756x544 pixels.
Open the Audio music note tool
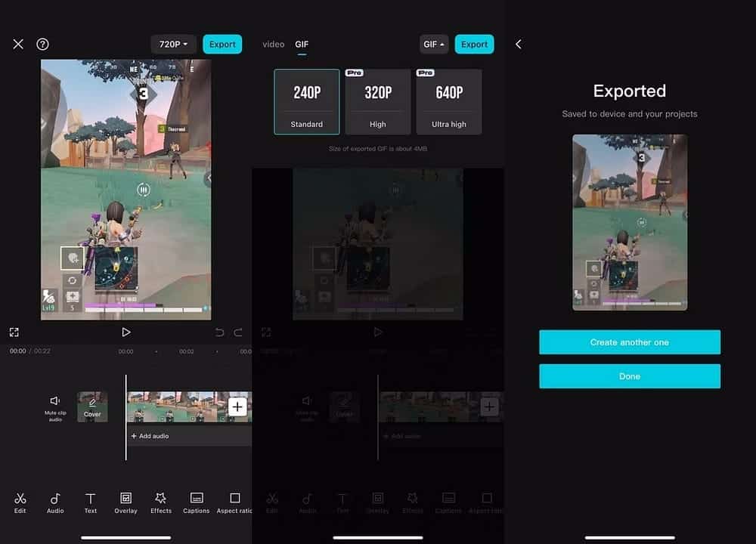pyautogui.click(x=55, y=502)
